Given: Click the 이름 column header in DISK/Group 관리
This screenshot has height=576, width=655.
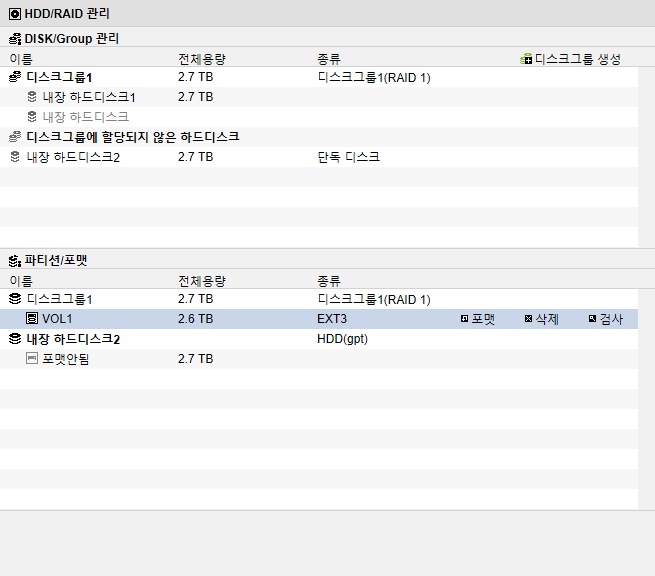Looking at the screenshot, I should tap(21, 59).
